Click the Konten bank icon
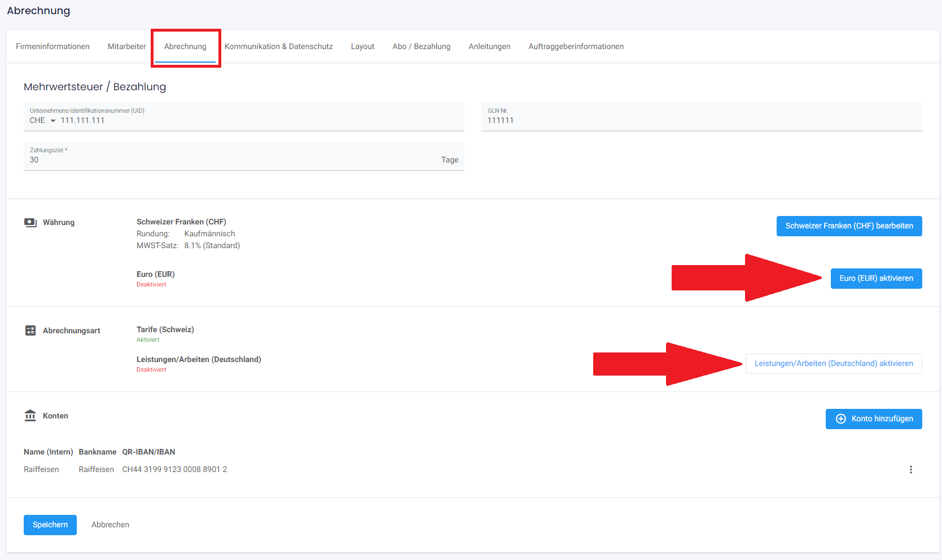 click(x=30, y=416)
